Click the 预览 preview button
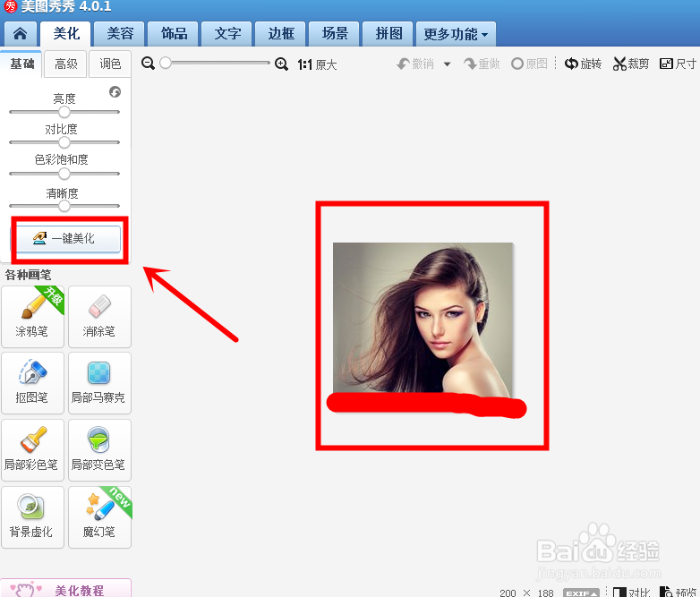700x597 pixels. [679, 593]
